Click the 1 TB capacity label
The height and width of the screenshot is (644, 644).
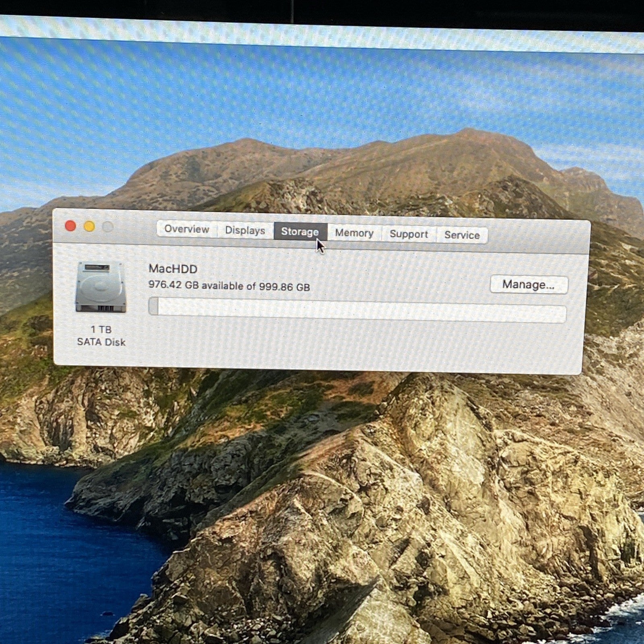(x=101, y=329)
